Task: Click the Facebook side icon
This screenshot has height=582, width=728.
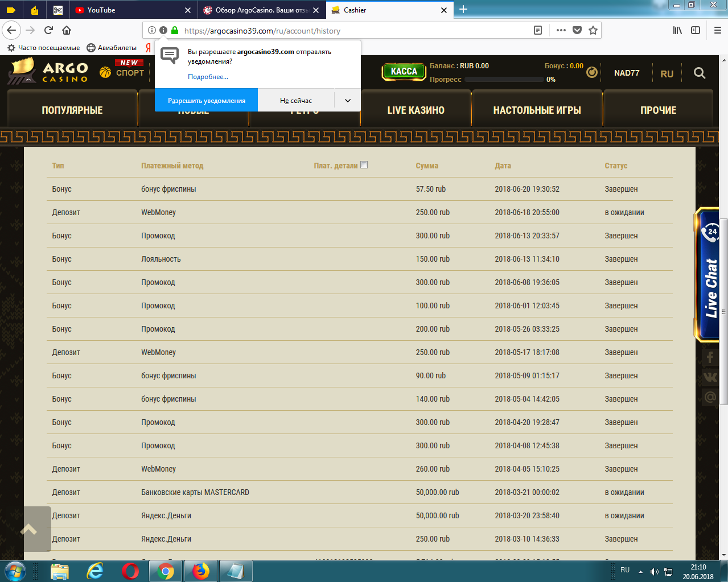Action: pyautogui.click(x=710, y=357)
